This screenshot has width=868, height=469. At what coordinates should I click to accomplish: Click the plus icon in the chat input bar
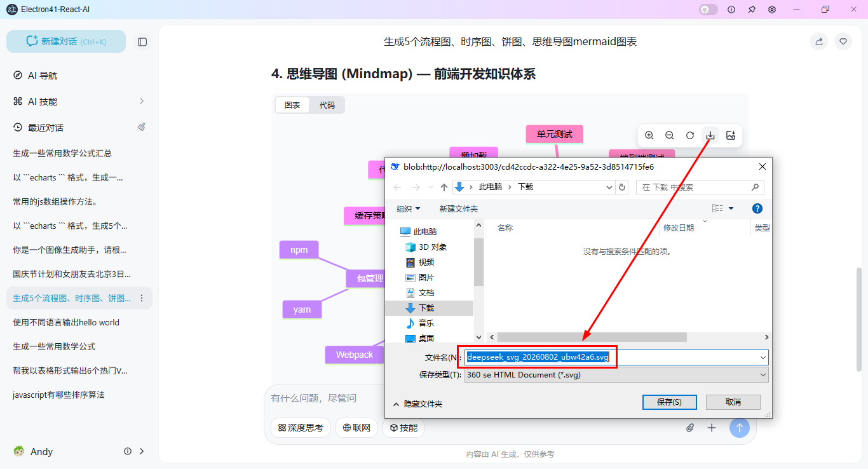click(x=712, y=428)
